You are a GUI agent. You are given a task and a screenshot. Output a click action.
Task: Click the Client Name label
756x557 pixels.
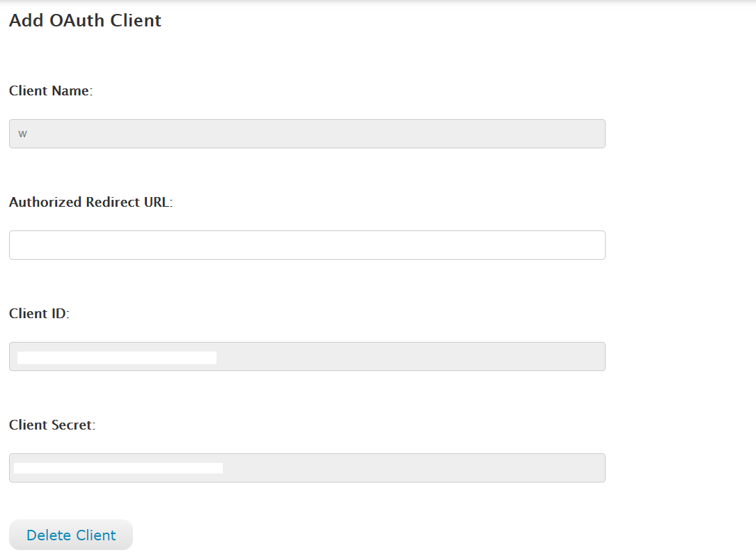coord(50,91)
